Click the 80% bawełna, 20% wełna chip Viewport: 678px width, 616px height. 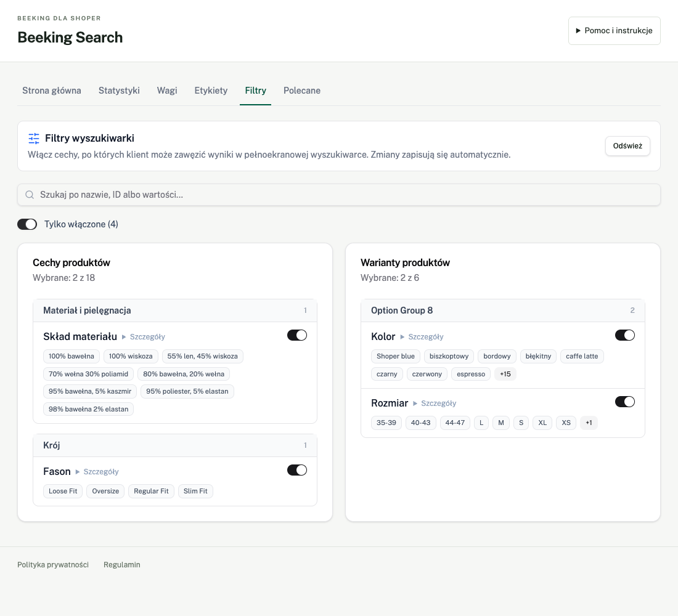(184, 374)
